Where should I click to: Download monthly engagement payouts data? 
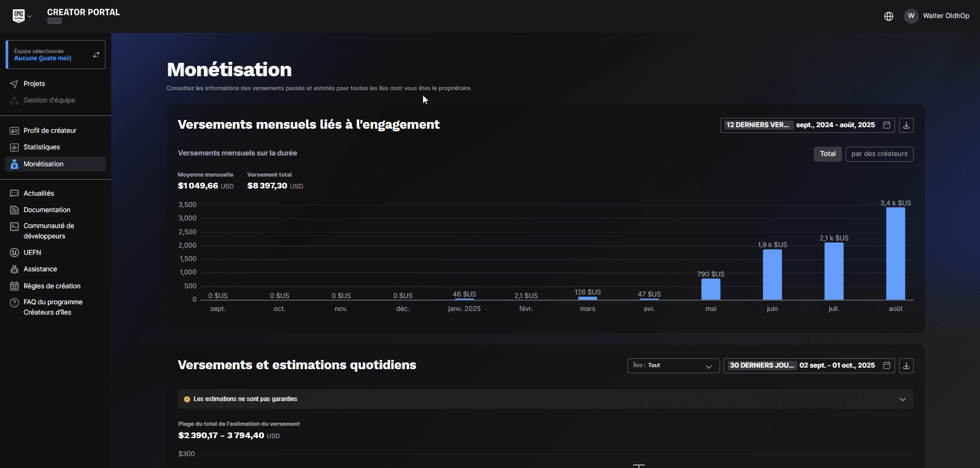click(x=906, y=125)
